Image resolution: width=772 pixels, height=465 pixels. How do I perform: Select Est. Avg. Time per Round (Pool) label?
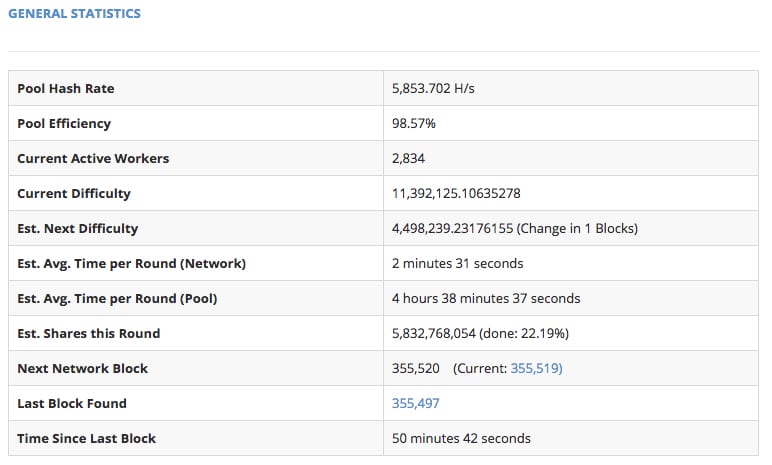pos(117,299)
